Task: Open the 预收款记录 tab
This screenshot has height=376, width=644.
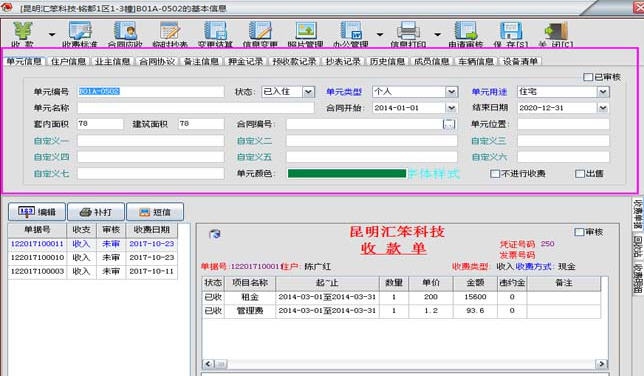Action: click(x=294, y=61)
